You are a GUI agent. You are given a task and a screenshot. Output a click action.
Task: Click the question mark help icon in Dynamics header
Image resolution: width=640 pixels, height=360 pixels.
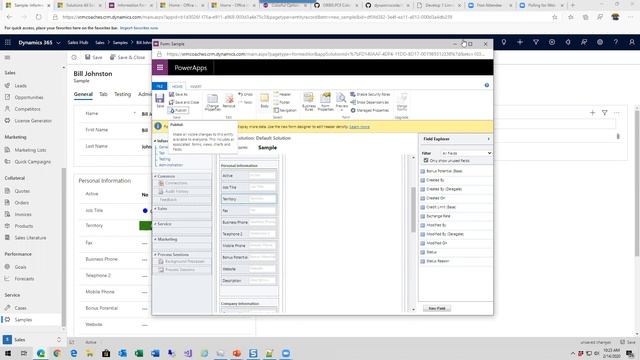click(616, 42)
